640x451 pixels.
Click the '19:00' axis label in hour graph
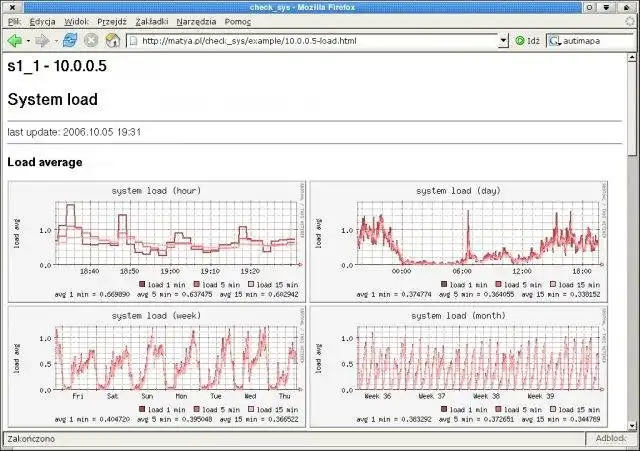[170, 271]
